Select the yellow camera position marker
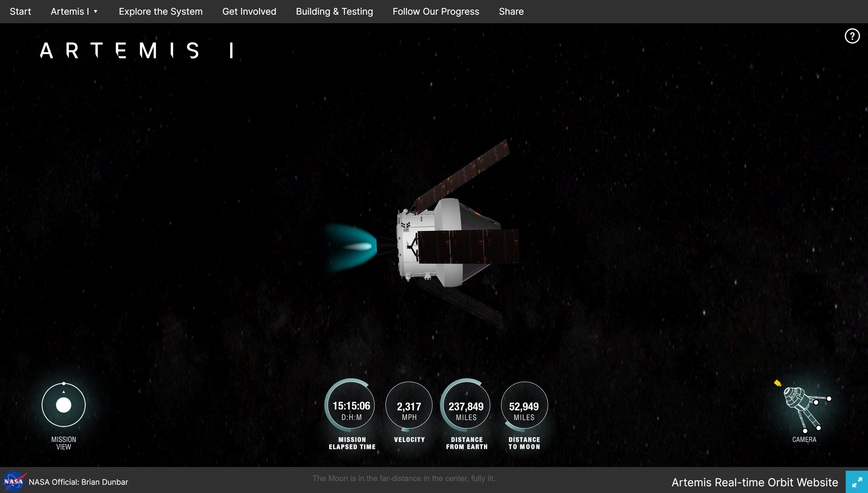868x493 pixels. [x=777, y=383]
